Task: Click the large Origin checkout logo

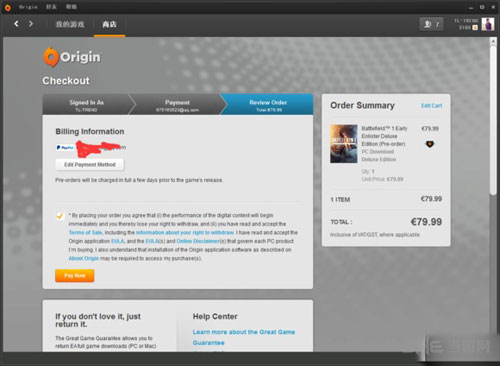Action: [x=72, y=57]
